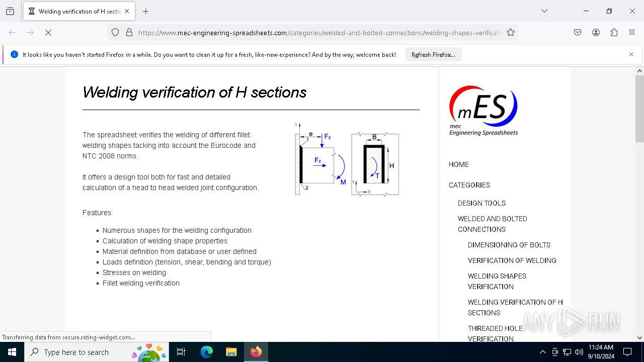Open File Explorer from taskbar

tap(231, 352)
